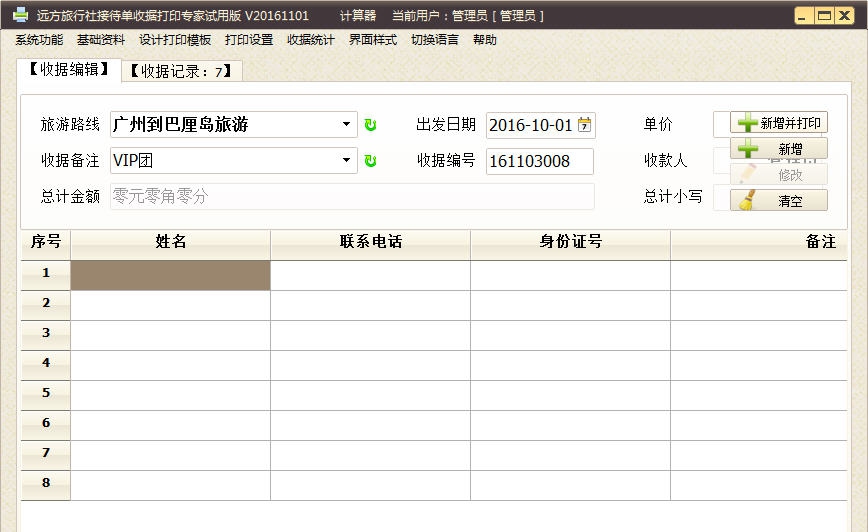Screen dimensions: 868x532
Task: Click the 身份证号 cell in row 7
Action: point(570,455)
